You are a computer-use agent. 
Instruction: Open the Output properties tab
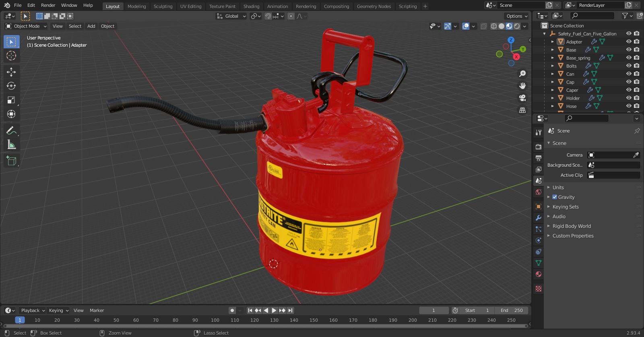(x=539, y=158)
